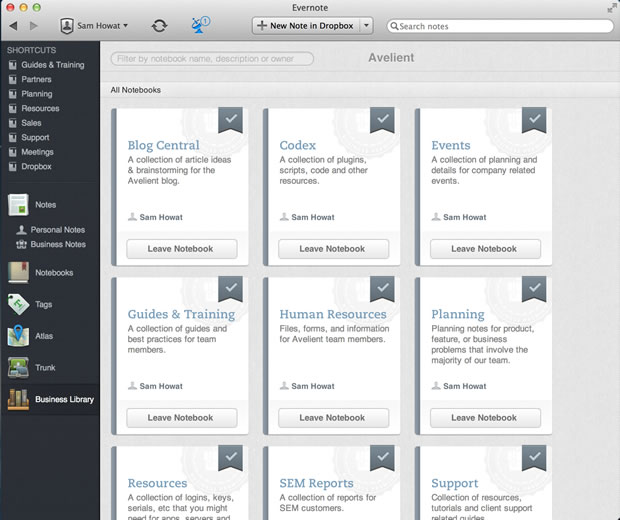This screenshot has height=520, width=620.
Task: Open the Blog Central notebook title
Action: (163, 145)
